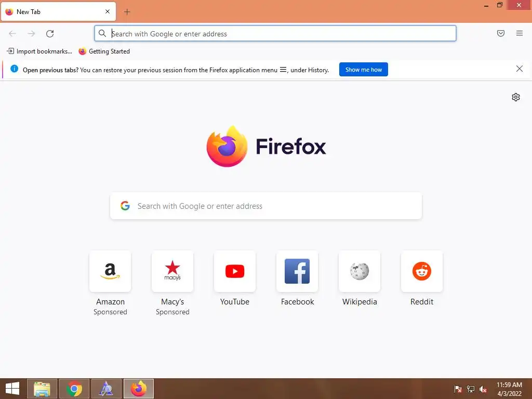Click the Amazon label text
532x399 pixels.
(x=110, y=302)
